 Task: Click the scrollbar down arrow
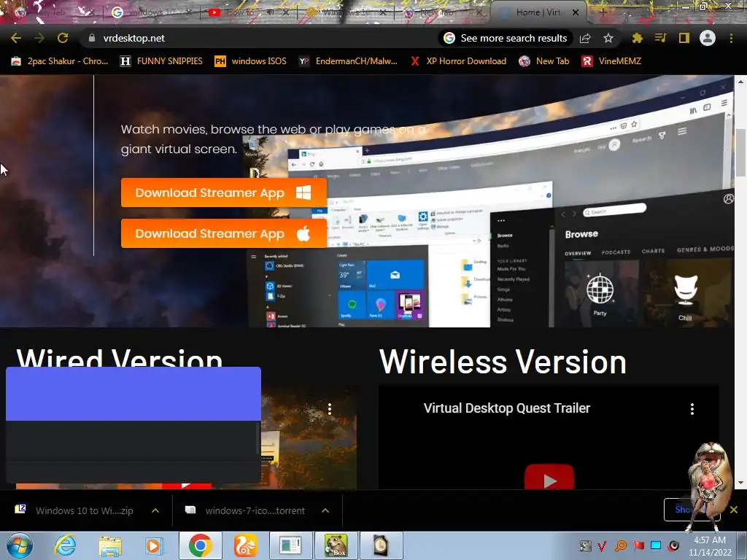pos(740,483)
